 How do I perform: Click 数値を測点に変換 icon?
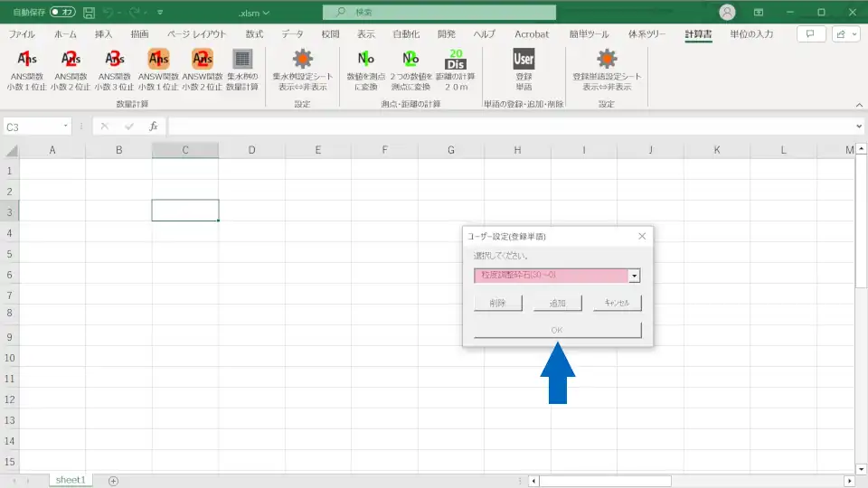(366, 59)
